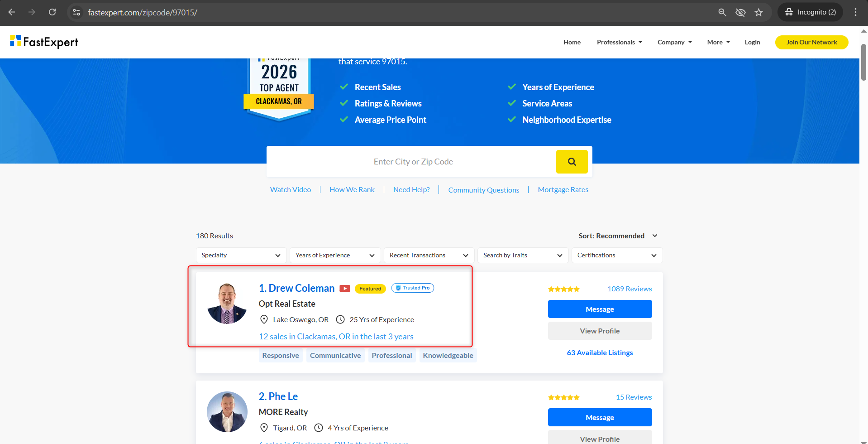This screenshot has height=444, width=868.
Task: Click the page vertical scrollbar thumb
Action: [x=863, y=63]
